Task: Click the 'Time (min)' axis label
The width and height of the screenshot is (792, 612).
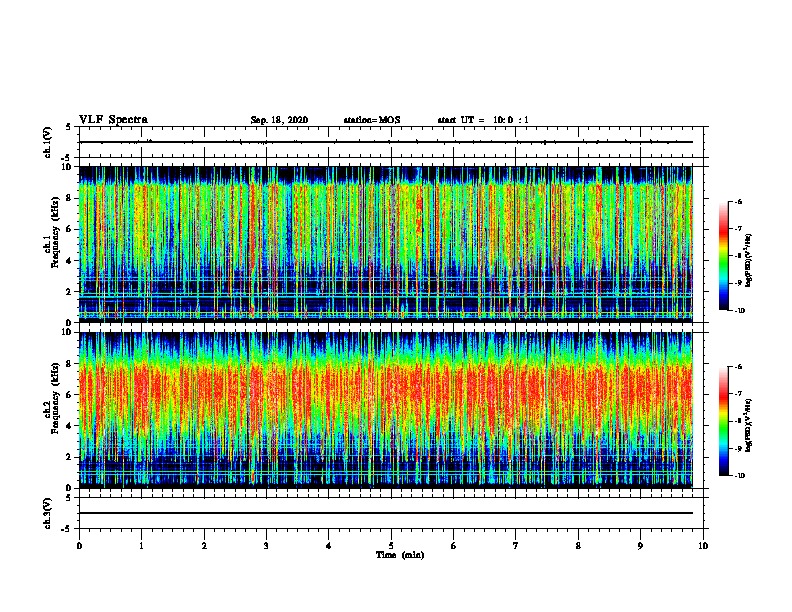Action: [400, 555]
